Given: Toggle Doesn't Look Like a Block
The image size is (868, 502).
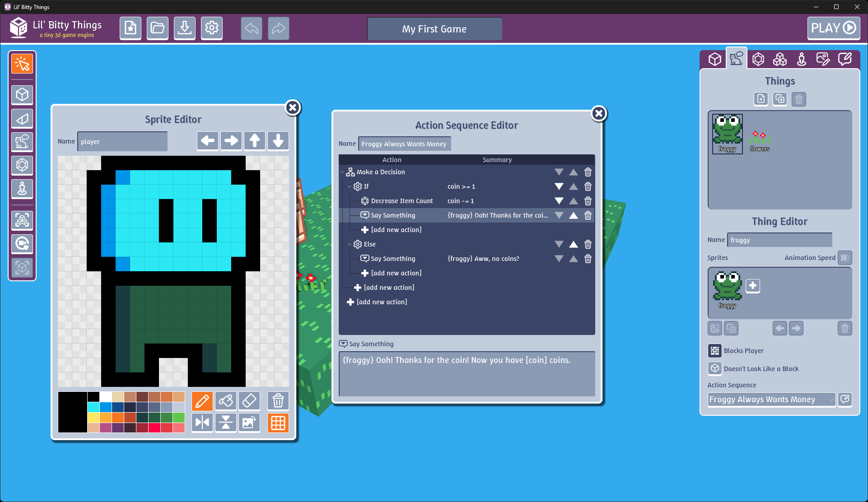Looking at the screenshot, I should 714,369.
